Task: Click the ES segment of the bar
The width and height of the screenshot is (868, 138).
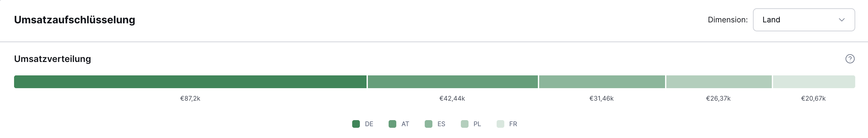Action: (602, 82)
